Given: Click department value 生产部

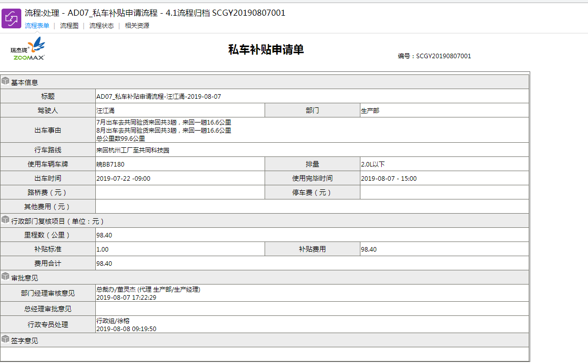Looking at the screenshot, I should 370,110.
